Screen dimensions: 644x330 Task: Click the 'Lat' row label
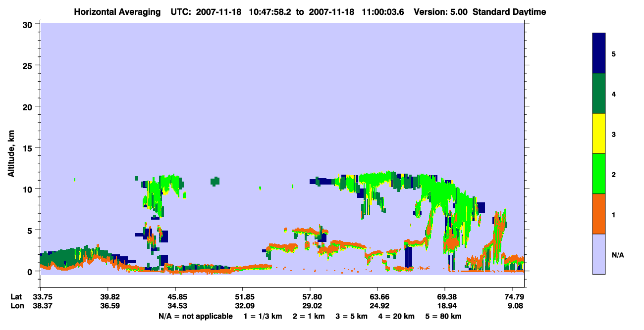click(16, 297)
